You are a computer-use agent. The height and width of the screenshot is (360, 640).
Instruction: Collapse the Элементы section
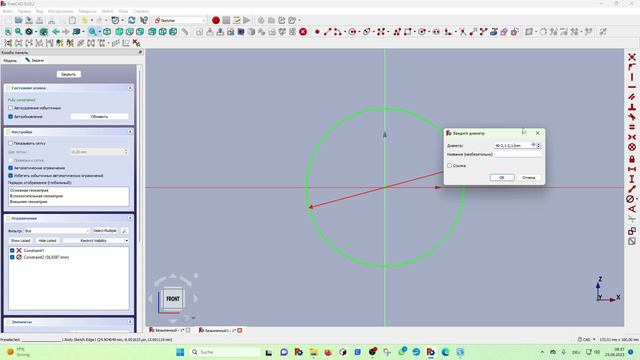(130, 322)
